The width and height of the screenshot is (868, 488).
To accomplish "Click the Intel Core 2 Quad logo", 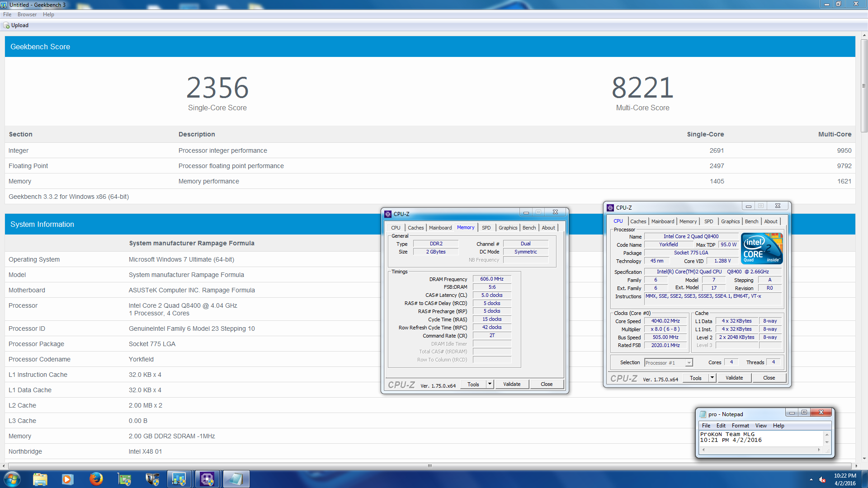I will [762, 249].
